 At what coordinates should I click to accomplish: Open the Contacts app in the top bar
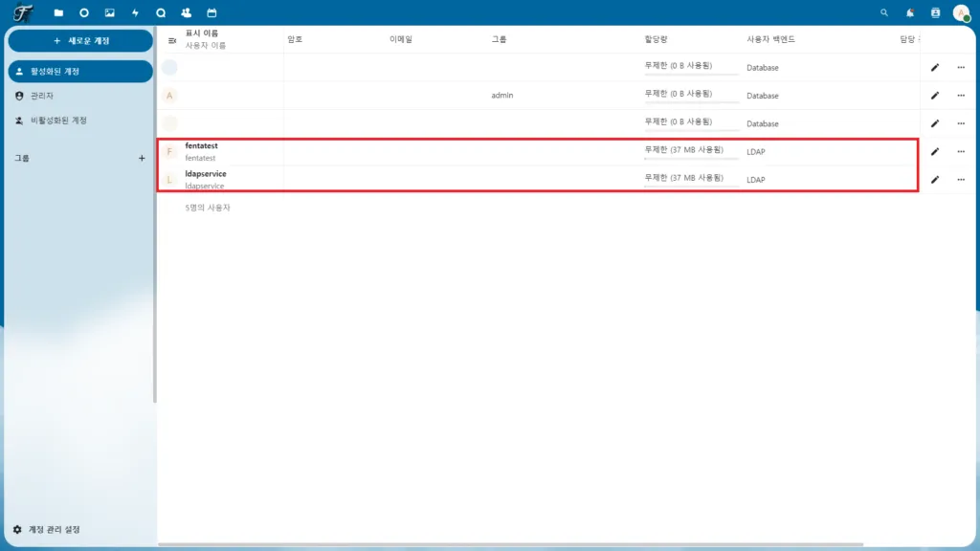[x=186, y=13]
